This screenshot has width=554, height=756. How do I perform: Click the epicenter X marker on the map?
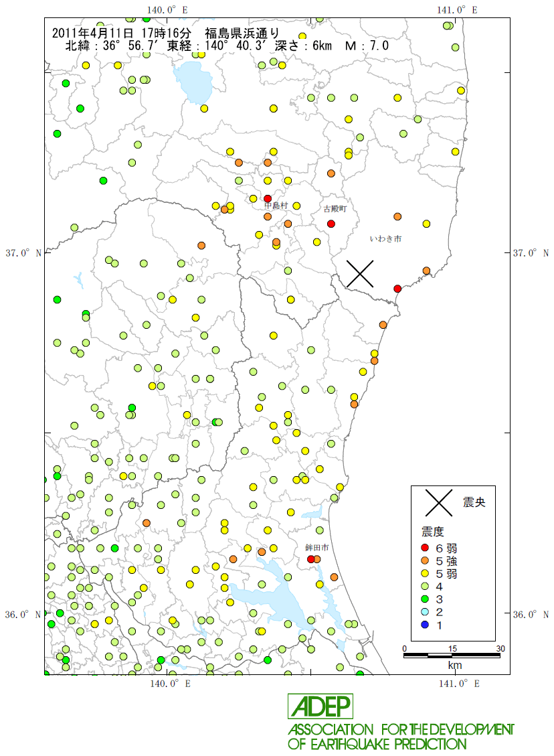[360, 274]
